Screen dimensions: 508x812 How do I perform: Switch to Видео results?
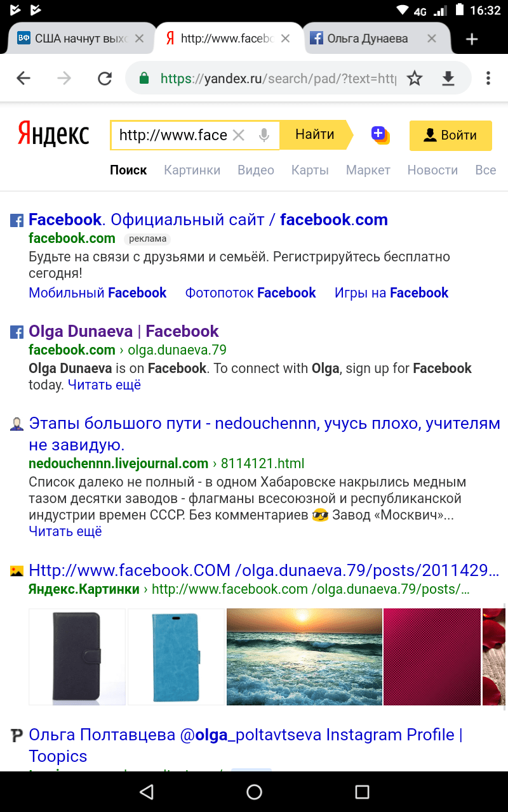[x=256, y=170]
